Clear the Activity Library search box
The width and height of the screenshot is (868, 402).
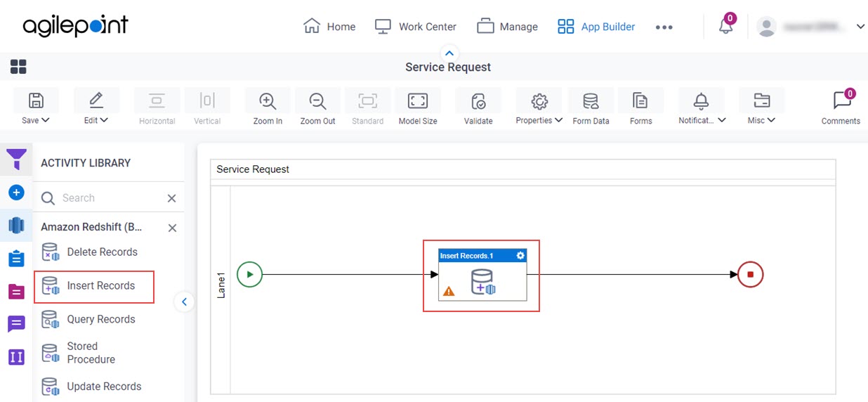click(x=171, y=199)
